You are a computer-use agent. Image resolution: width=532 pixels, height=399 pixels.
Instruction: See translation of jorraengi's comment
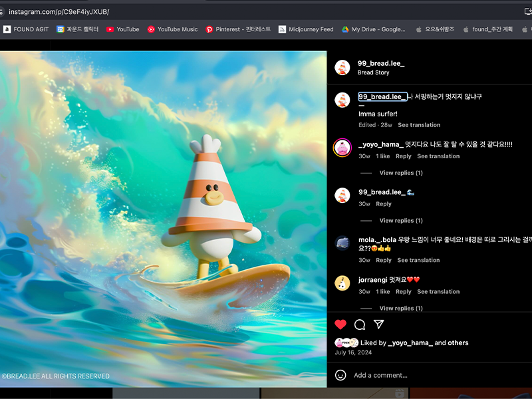pos(438,292)
